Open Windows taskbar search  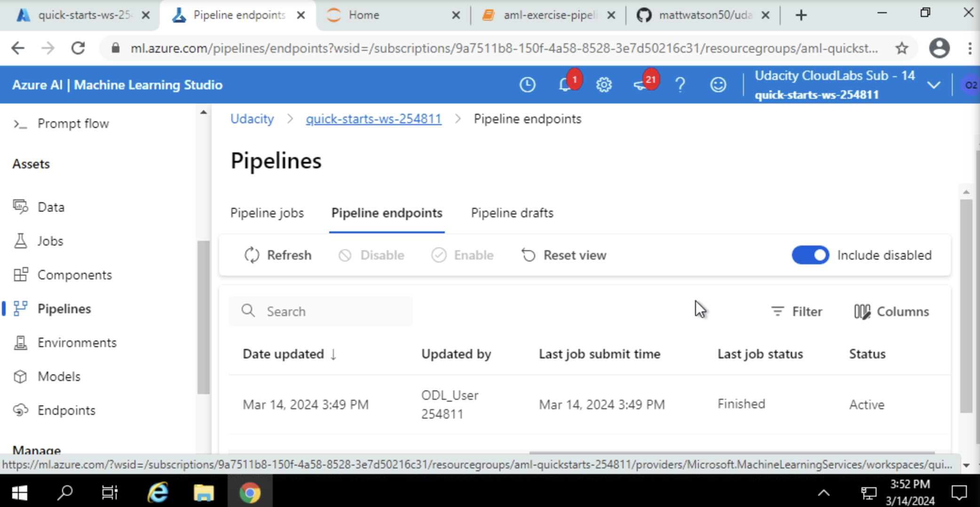65,493
